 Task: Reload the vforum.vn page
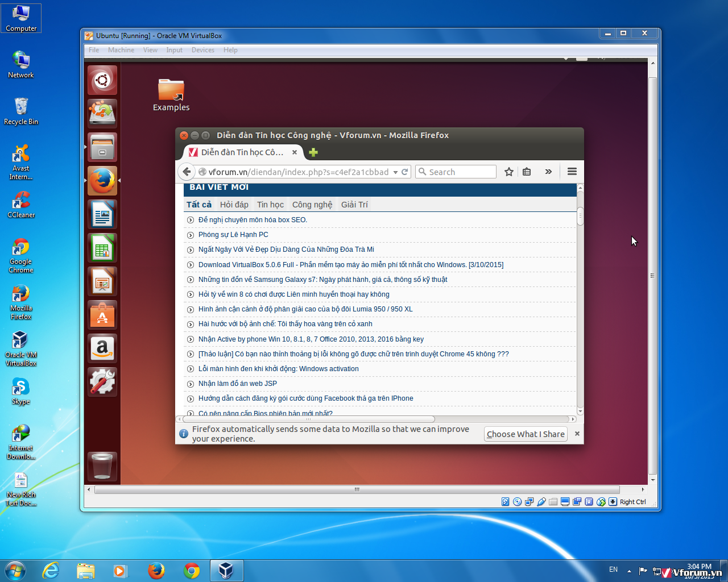[405, 172]
